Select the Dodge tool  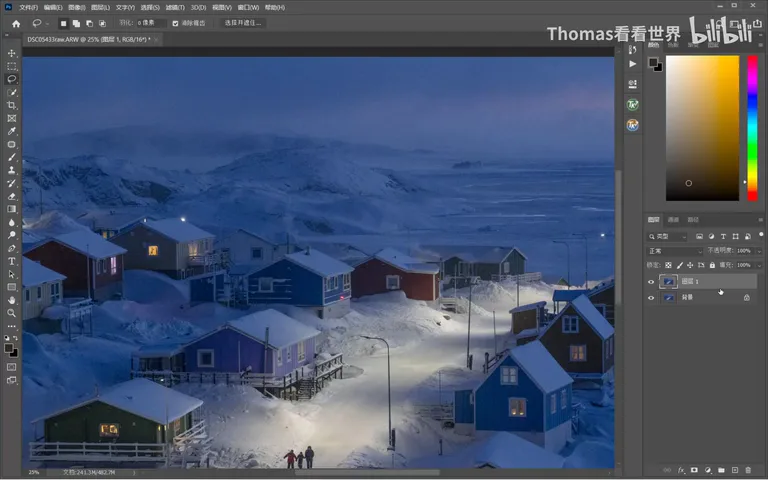click(12, 235)
